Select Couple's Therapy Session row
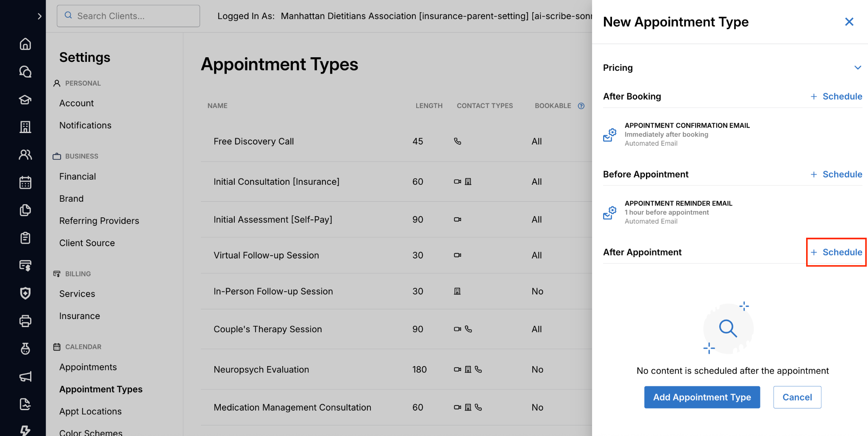Image resolution: width=868 pixels, height=436 pixels. 396,329
